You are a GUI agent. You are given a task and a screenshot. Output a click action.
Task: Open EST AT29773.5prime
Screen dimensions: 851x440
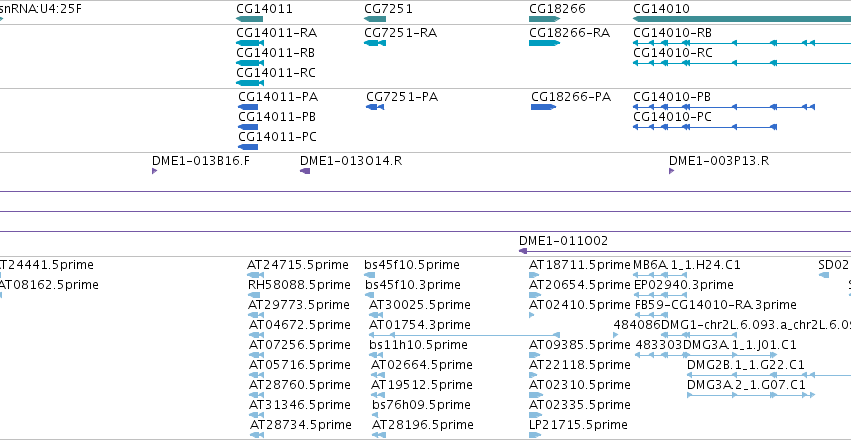(299, 304)
